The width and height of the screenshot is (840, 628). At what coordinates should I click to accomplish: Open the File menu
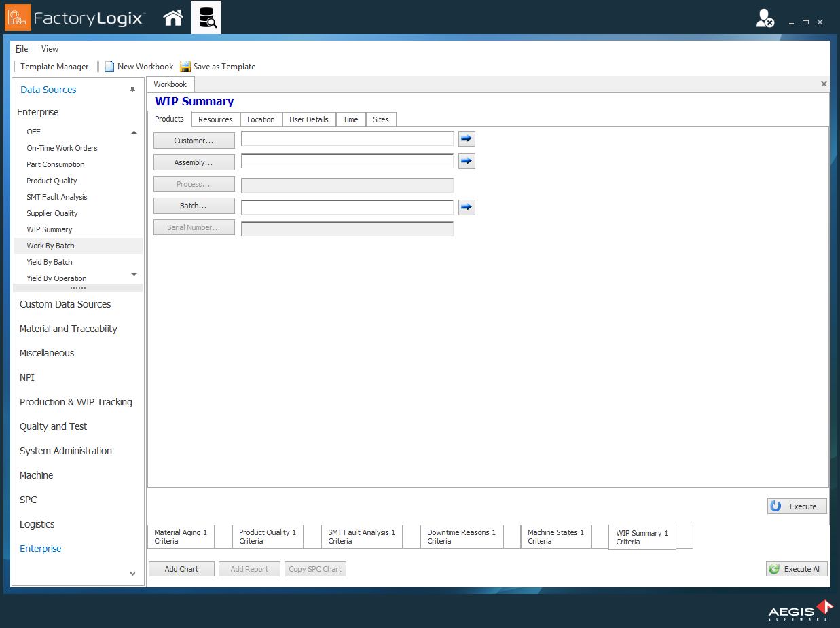(x=22, y=49)
